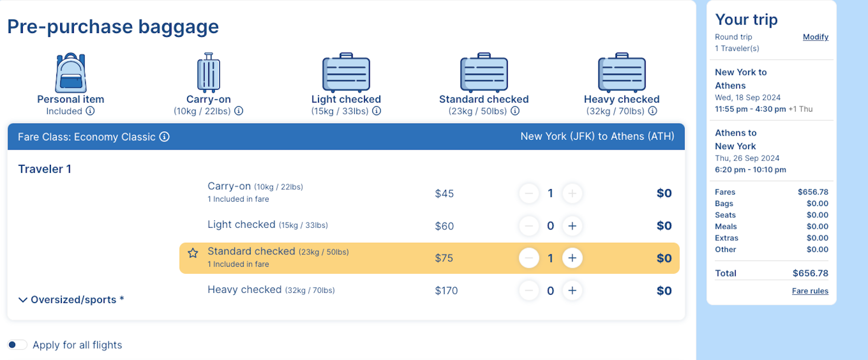The height and width of the screenshot is (360, 868).
Task: Open info icon under Personal item
Action: (90, 111)
